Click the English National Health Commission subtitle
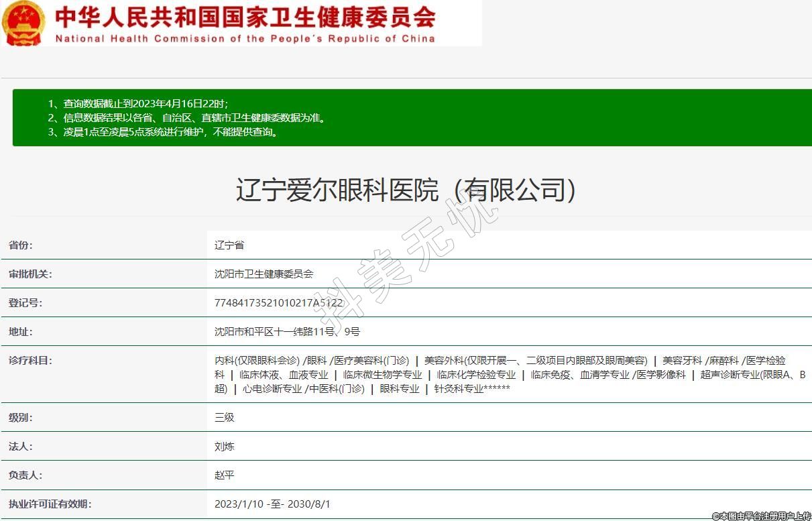Viewport: 812px width, 521px height. coord(245,39)
